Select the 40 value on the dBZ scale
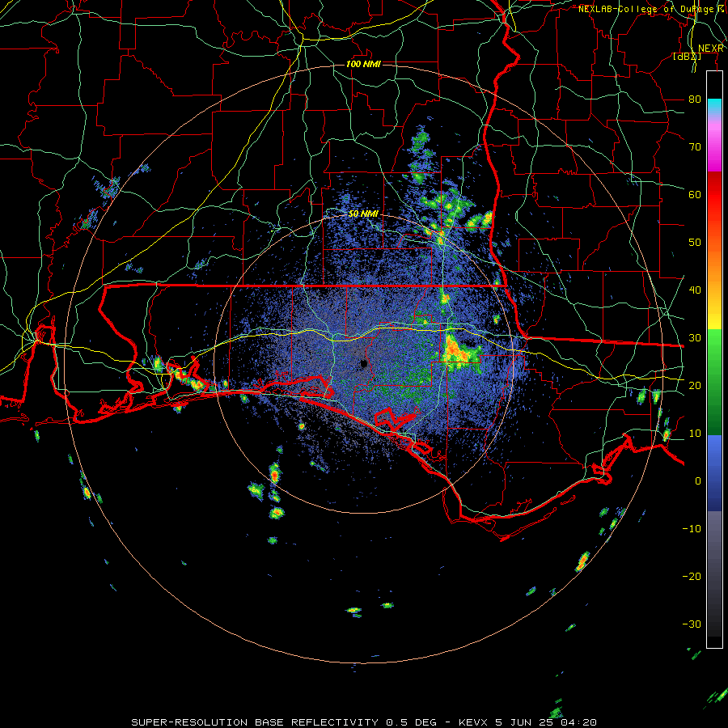This screenshot has height=728, width=728. pyautogui.click(x=695, y=290)
